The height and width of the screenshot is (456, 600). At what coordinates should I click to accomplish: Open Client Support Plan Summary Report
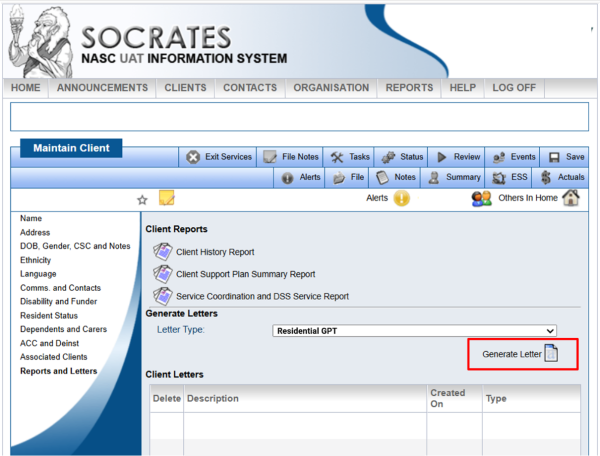246,274
